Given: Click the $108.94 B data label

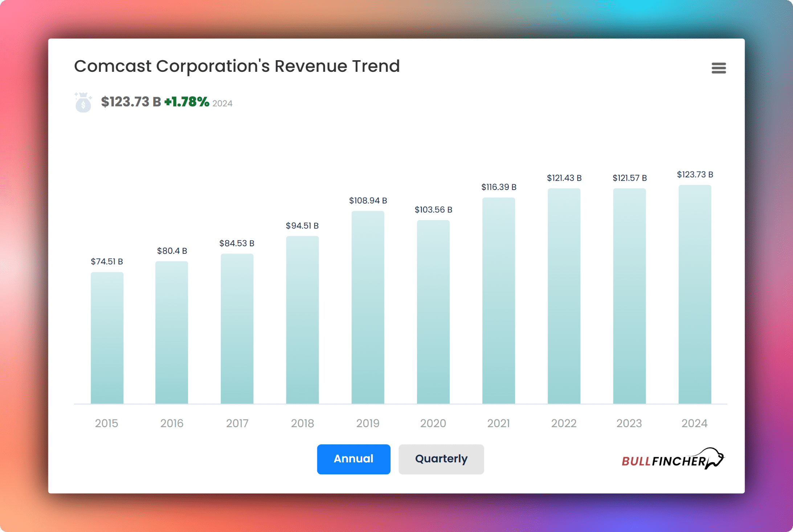Looking at the screenshot, I should pyautogui.click(x=368, y=201).
